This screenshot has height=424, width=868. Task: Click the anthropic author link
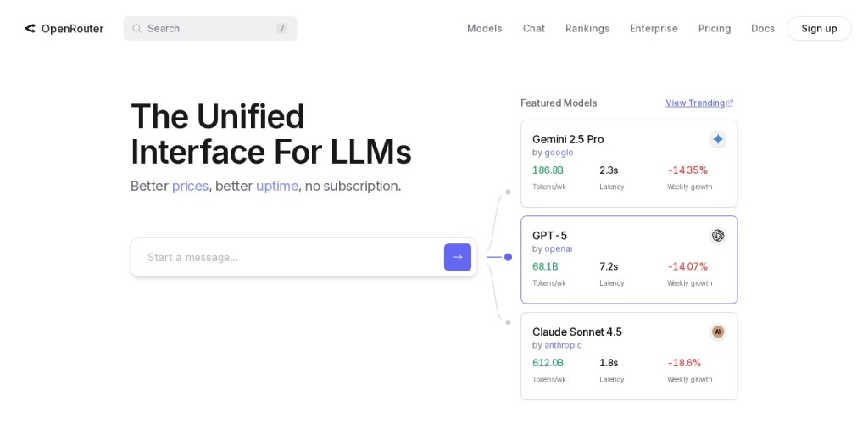[x=563, y=345]
